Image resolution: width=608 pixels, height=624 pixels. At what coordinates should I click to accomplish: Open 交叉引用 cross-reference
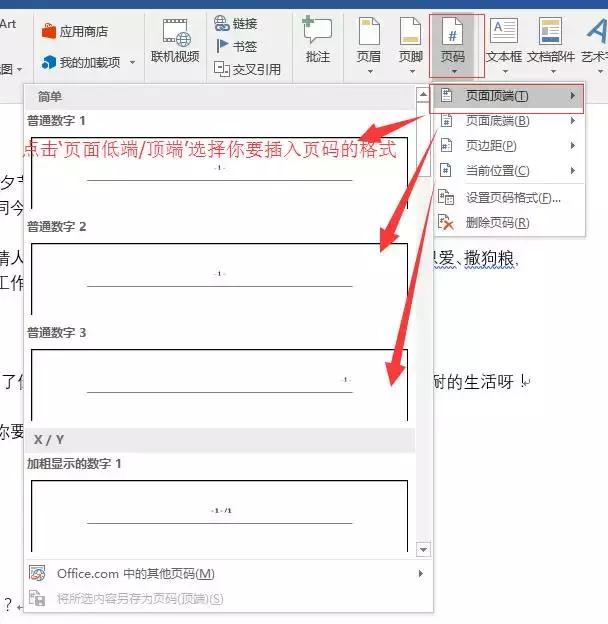(x=247, y=69)
